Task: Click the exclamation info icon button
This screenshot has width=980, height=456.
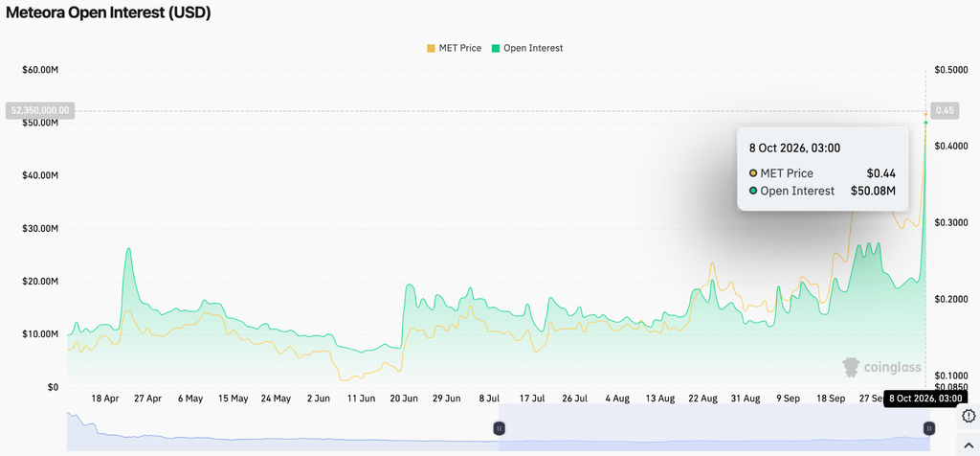Action: [x=969, y=416]
